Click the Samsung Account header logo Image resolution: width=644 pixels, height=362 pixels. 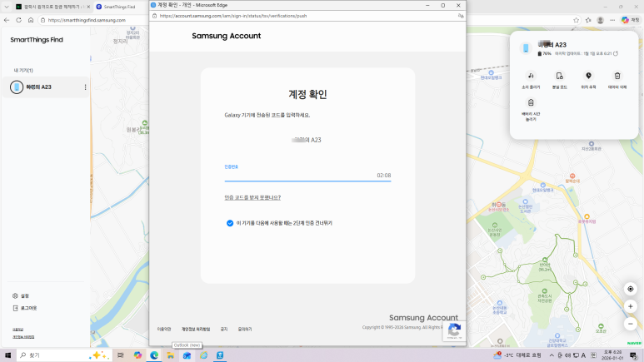227,36
